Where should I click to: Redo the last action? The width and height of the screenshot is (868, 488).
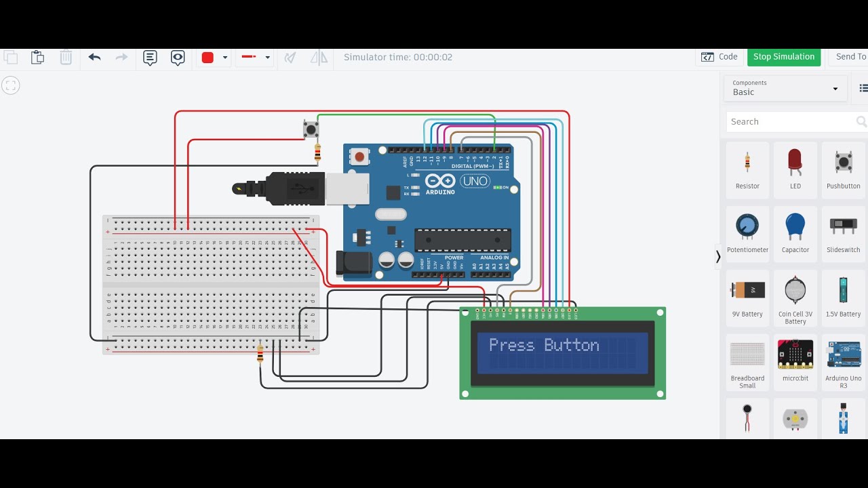pos(121,58)
